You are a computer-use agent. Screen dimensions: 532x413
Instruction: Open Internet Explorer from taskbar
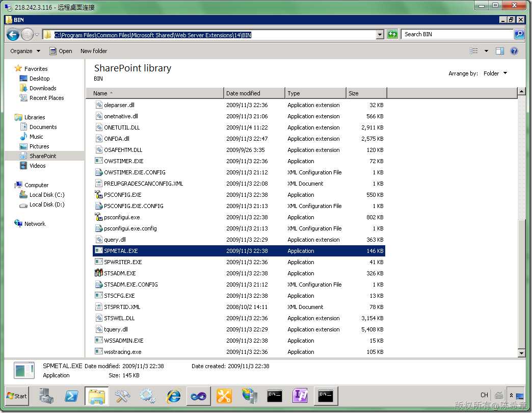pos(173,396)
